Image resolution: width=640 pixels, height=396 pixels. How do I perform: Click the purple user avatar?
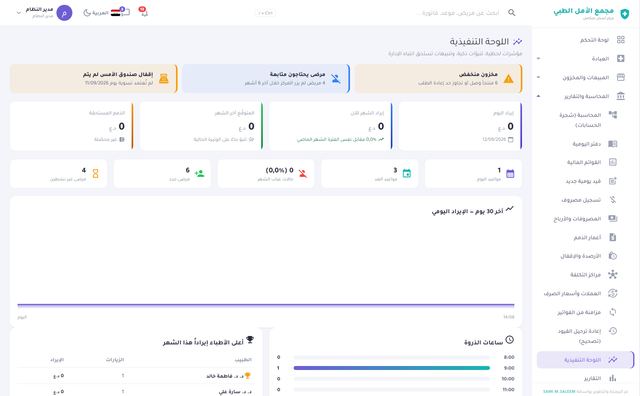click(x=64, y=13)
